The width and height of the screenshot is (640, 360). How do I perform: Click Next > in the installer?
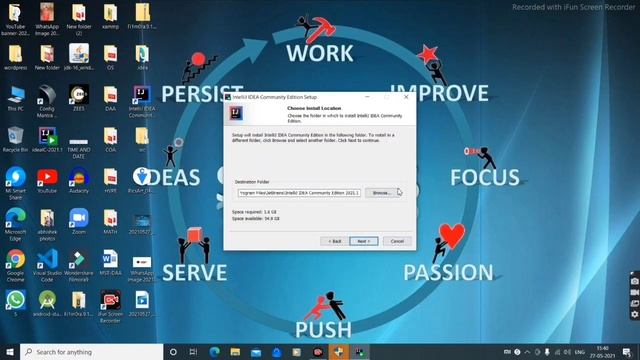[x=364, y=241]
